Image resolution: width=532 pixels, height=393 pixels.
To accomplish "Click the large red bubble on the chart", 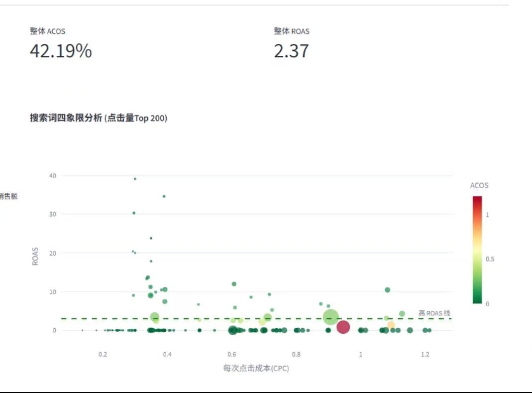I will pos(343,327).
